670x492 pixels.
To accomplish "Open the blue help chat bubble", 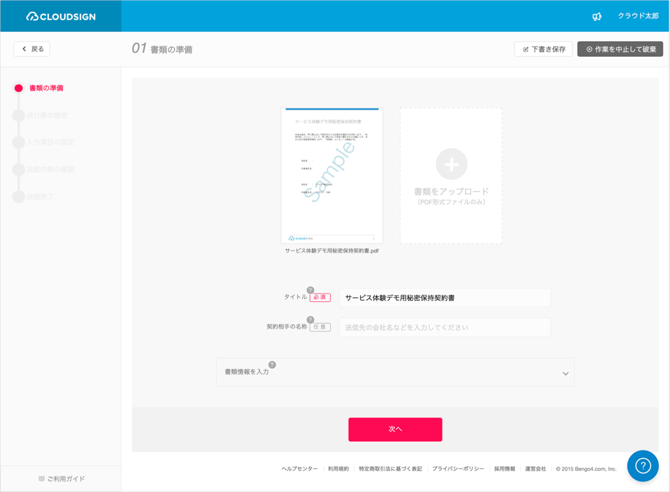I will (642, 466).
